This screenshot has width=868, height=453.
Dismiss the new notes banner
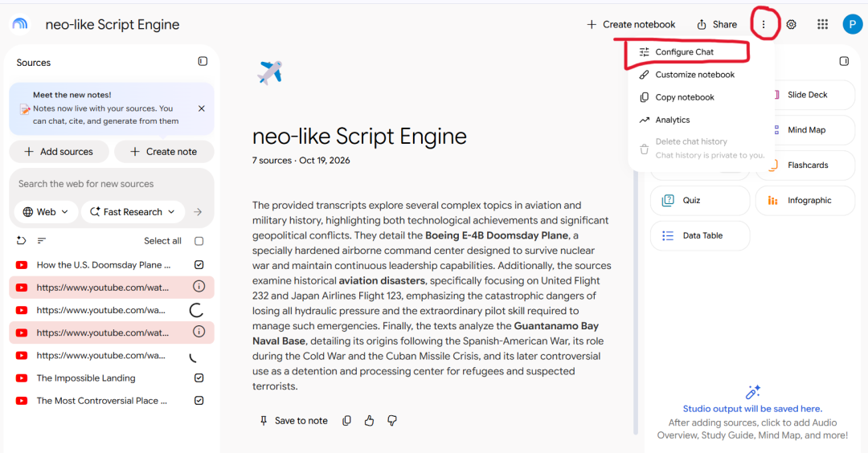click(202, 108)
